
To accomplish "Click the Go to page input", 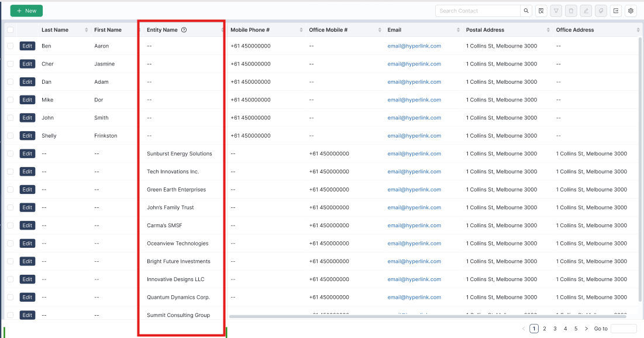I will coord(624,329).
